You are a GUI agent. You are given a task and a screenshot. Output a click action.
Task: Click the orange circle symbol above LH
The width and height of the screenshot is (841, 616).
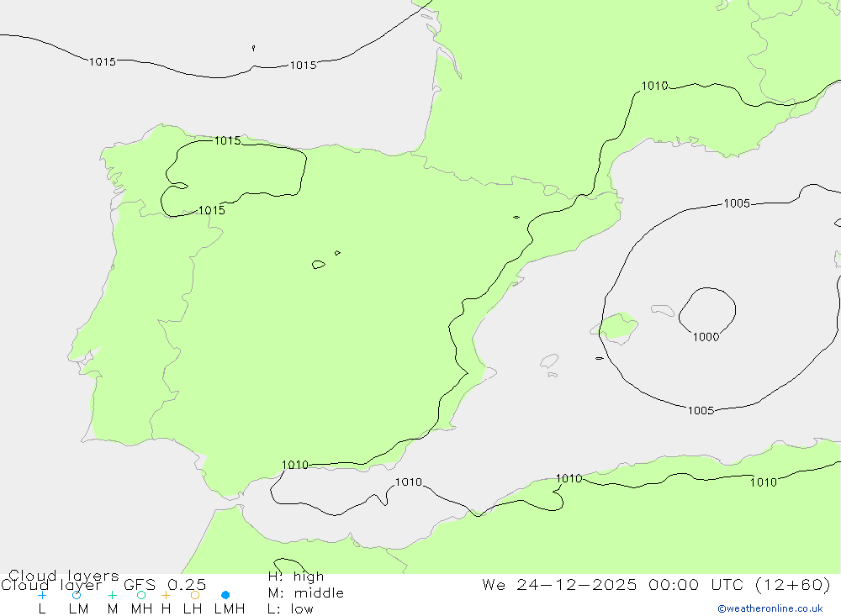[195, 595]
